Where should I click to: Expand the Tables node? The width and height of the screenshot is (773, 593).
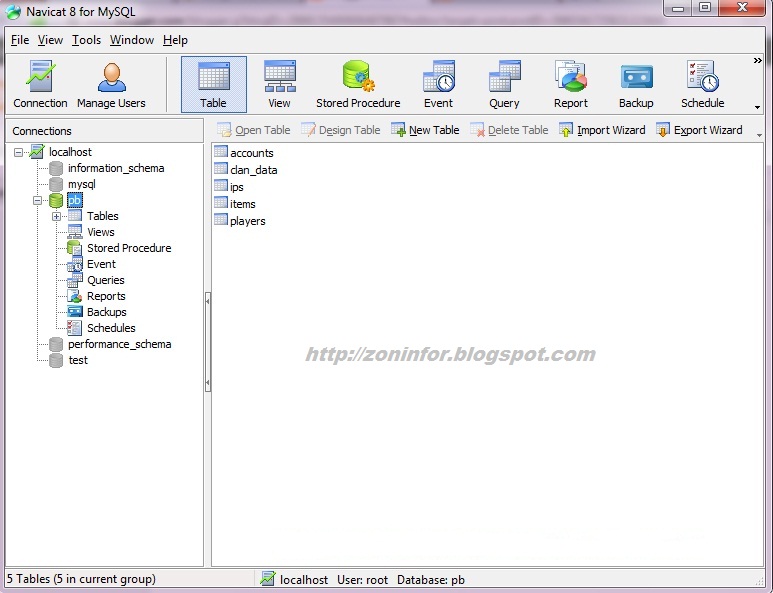(56, 216)
